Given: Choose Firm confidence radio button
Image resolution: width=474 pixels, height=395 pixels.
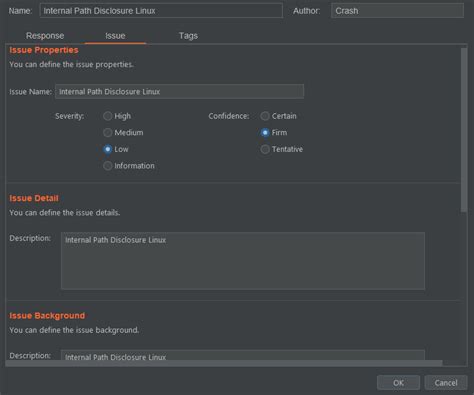Looking at the screenshot, I should click(265, 133).
